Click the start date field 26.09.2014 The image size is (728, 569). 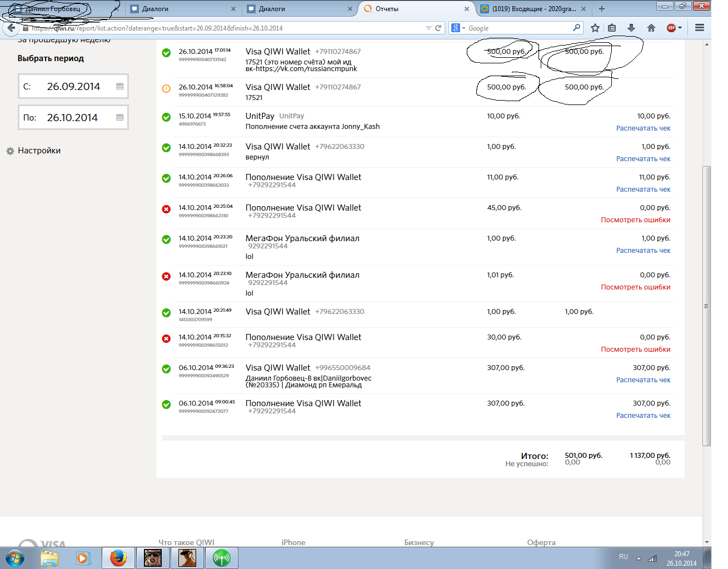[x=73, y=86]
